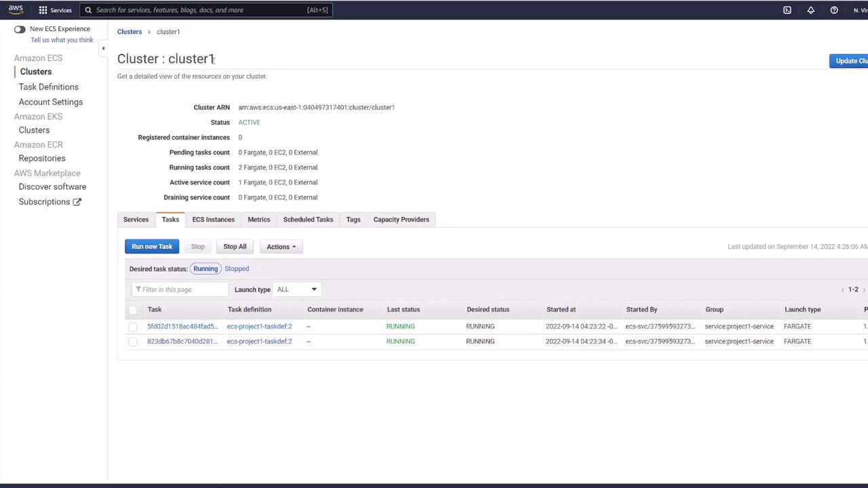
Task: Click the 'Cluster : cluster1' page heading
Action: (x=165, y=59)
